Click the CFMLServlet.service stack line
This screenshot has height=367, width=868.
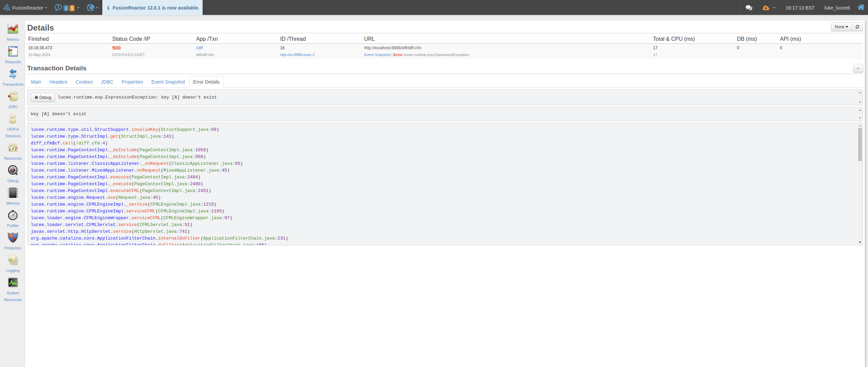[x=112, y=225]
